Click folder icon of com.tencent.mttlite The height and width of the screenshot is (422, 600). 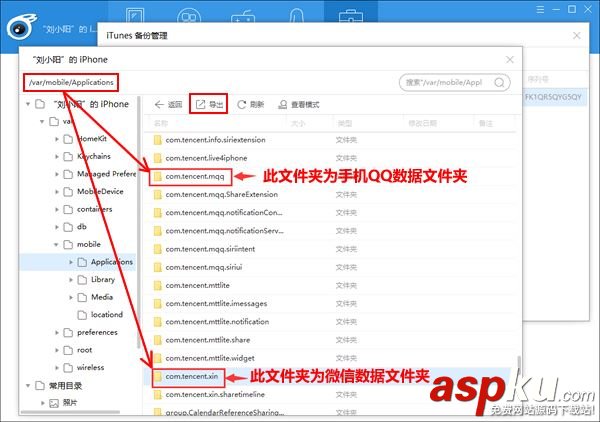[x=157, y=285]
